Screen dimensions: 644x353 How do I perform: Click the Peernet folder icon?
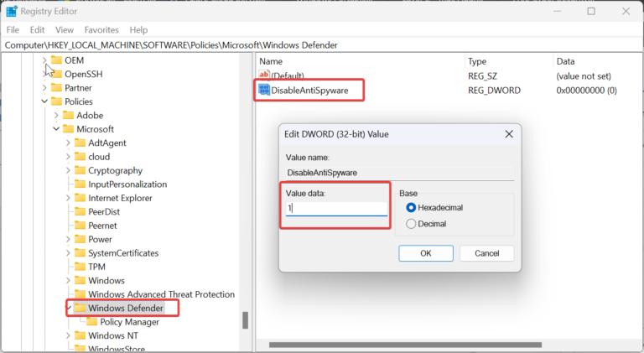[80, 226]
